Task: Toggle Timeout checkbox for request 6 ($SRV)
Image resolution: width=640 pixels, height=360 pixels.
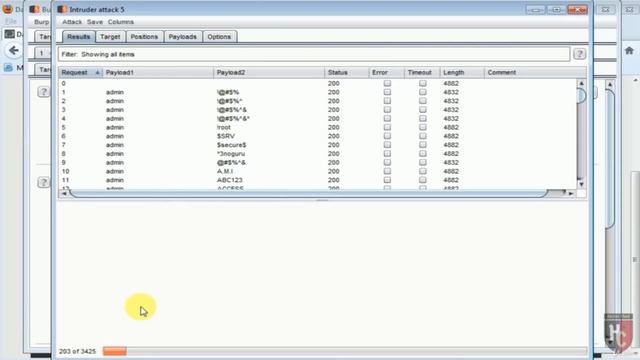Action: 422,136
